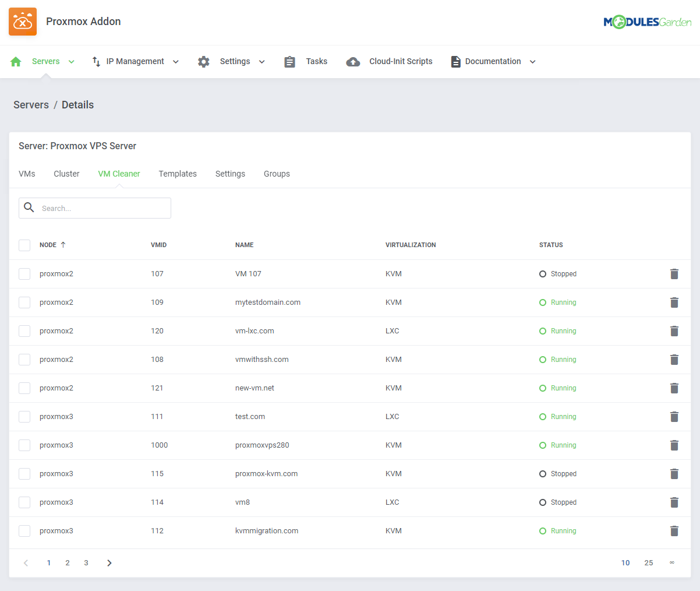The image size is (700, 591).
Task: Select the checkbox for proxmox-kvm.com row
Action: tap(24, 474)
